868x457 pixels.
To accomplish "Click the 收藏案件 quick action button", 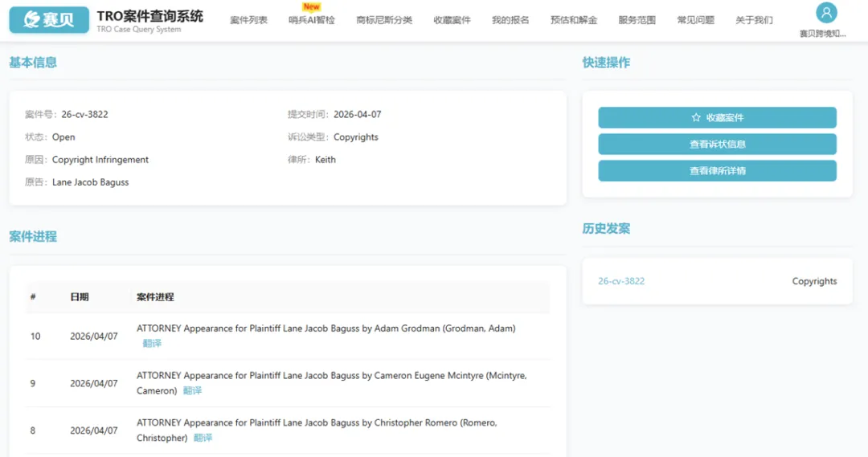I will point(717,117).
